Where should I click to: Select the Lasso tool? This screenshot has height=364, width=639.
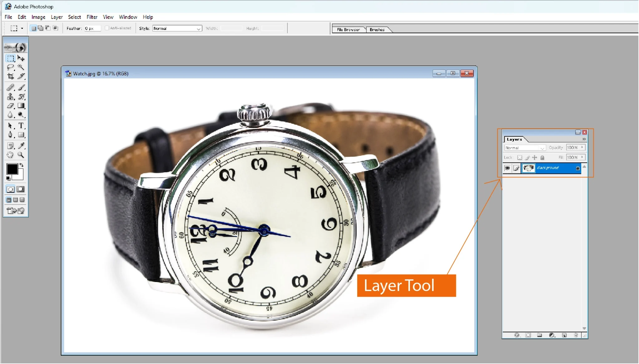click(10, 67)
